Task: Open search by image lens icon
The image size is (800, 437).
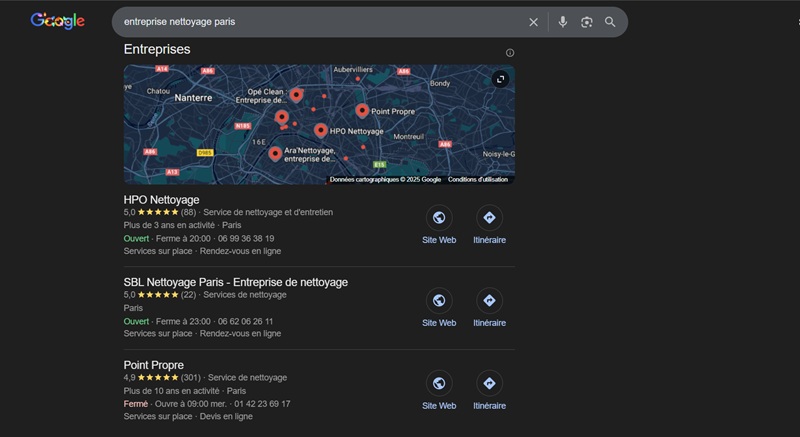Action: 586,22
